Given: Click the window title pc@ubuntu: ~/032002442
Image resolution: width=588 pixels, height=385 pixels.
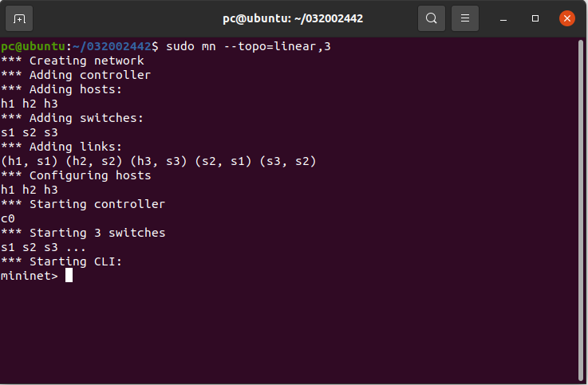Looking at the screenshot, I should [293, 18].
